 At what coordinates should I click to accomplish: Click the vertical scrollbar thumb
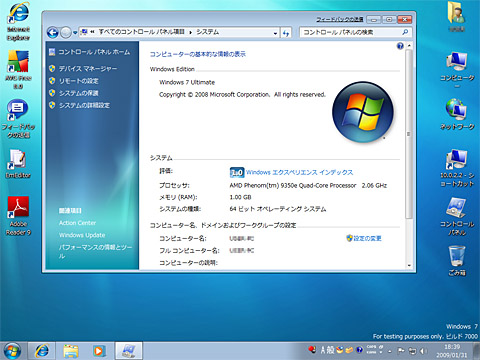click(x=409, y=134)
